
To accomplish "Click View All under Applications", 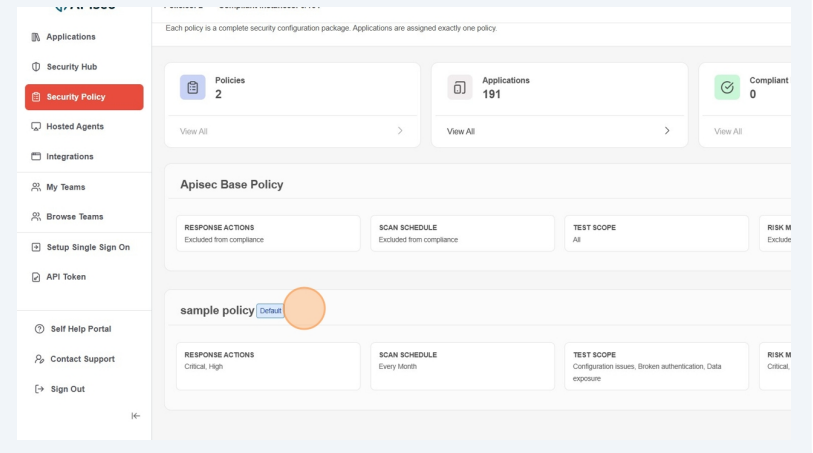I will 461,131.
